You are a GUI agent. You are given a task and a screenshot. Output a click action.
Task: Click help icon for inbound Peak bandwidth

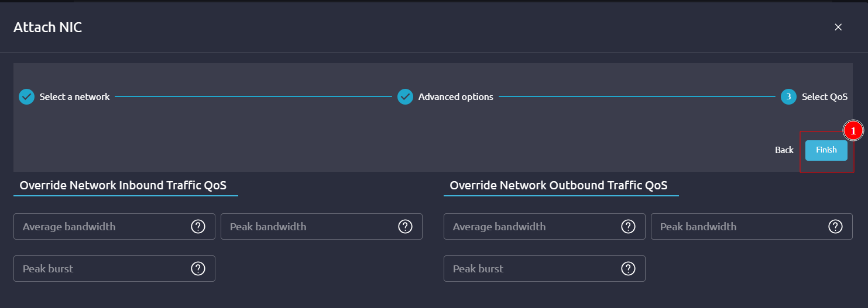(x=405, y=227)
